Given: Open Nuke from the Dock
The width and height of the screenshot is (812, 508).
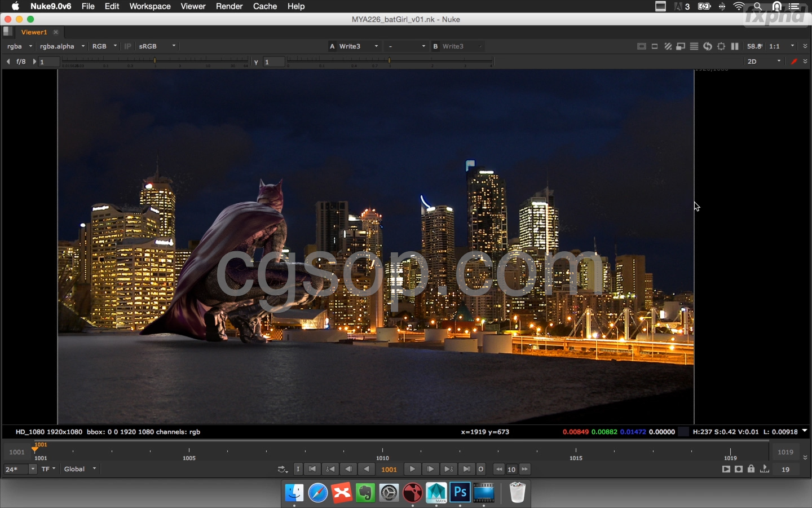Looking at the screenshot, I should pyautogui.click(x=413, y=493).
